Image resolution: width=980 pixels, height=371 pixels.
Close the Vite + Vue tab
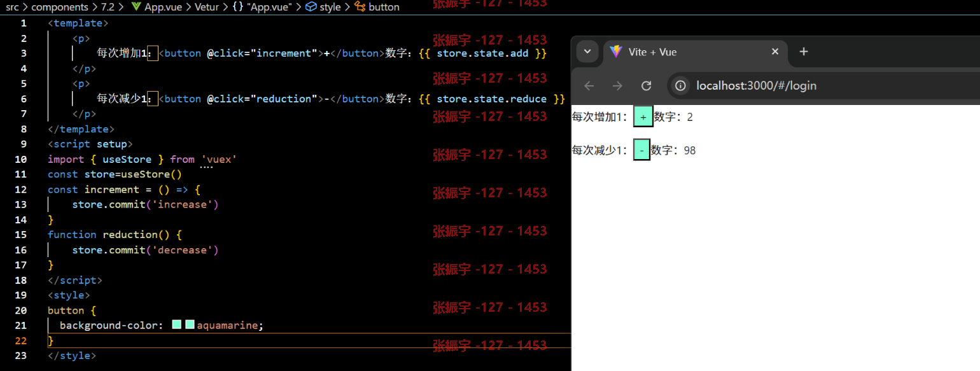tap(775, 52)
